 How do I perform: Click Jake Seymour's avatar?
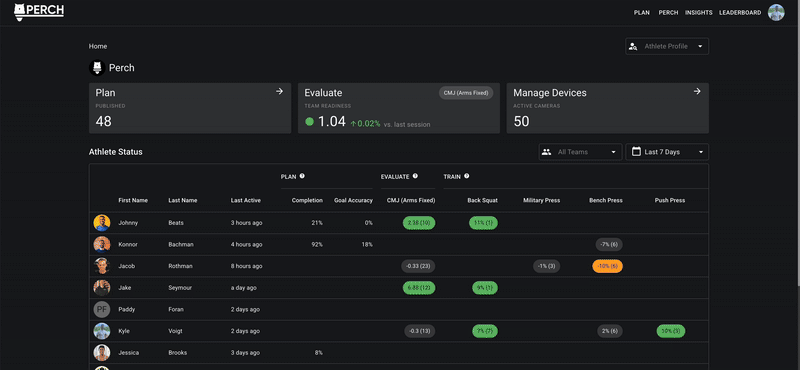102,288
